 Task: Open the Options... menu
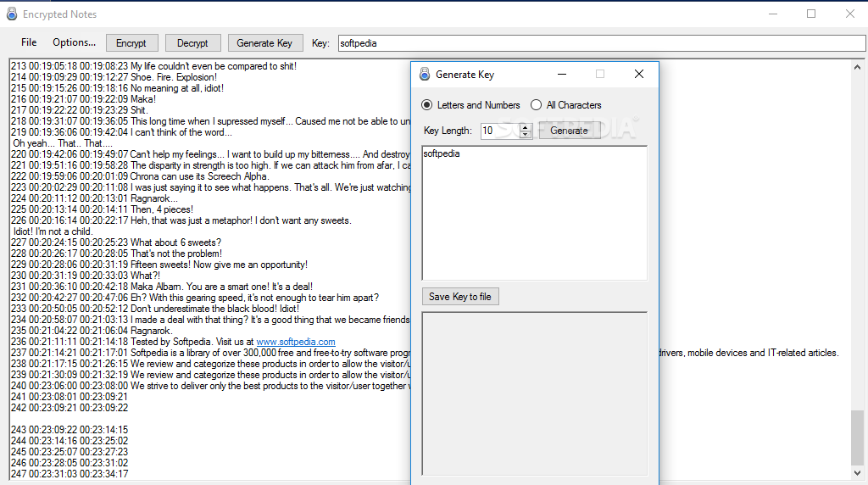[x=75, y=42]
